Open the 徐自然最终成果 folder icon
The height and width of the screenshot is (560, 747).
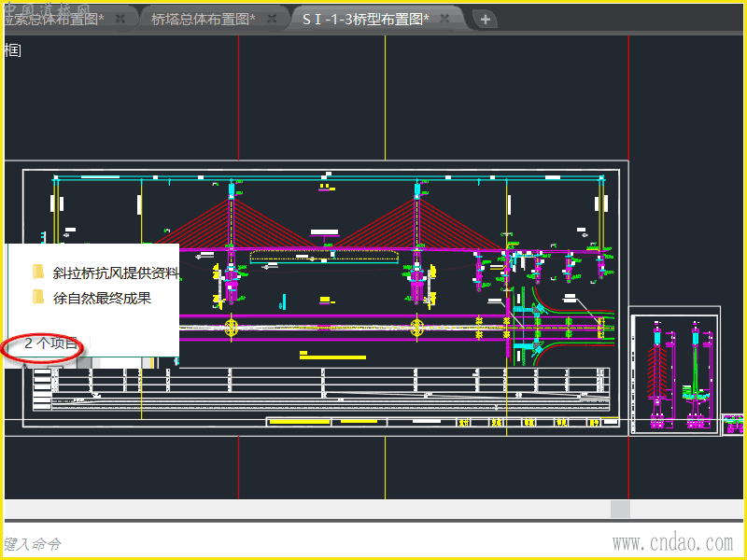pyautogui.click(x=38, y=297)
